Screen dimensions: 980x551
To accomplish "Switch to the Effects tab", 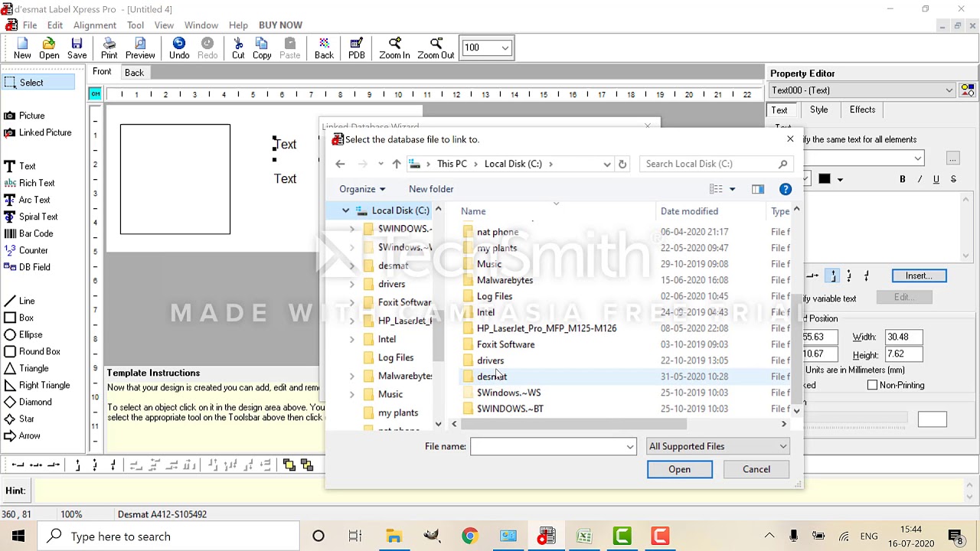I will tap(862, 109).
